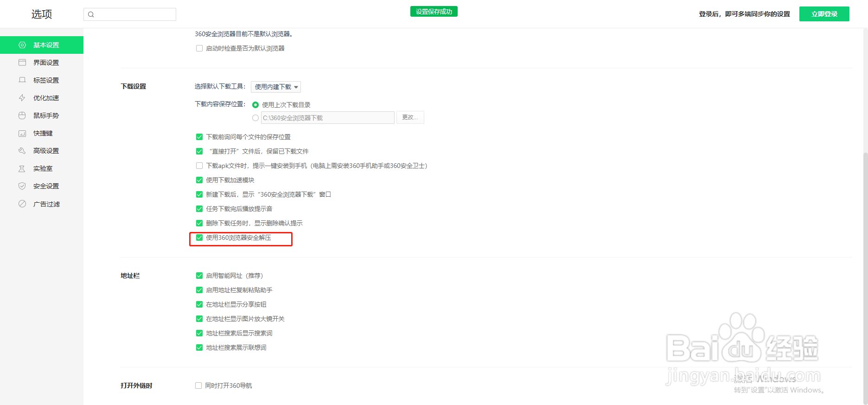The width and height of the screenshot is (868, 405).
Task: Click the settings search box
Action: pyautogui.click(x=130, y=14)
